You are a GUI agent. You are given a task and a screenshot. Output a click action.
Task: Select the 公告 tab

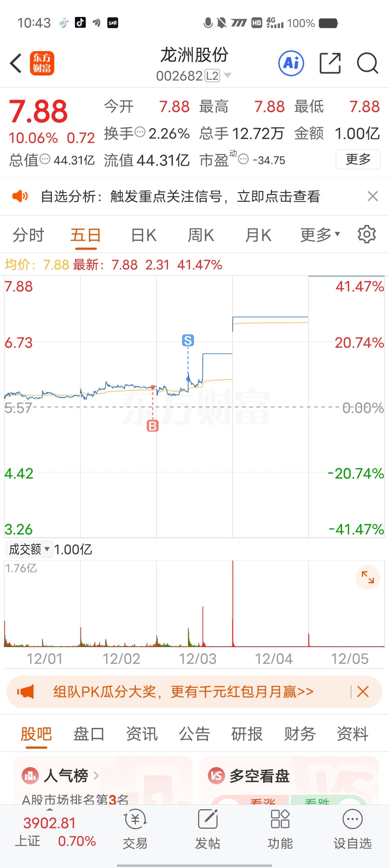(194, 734)
